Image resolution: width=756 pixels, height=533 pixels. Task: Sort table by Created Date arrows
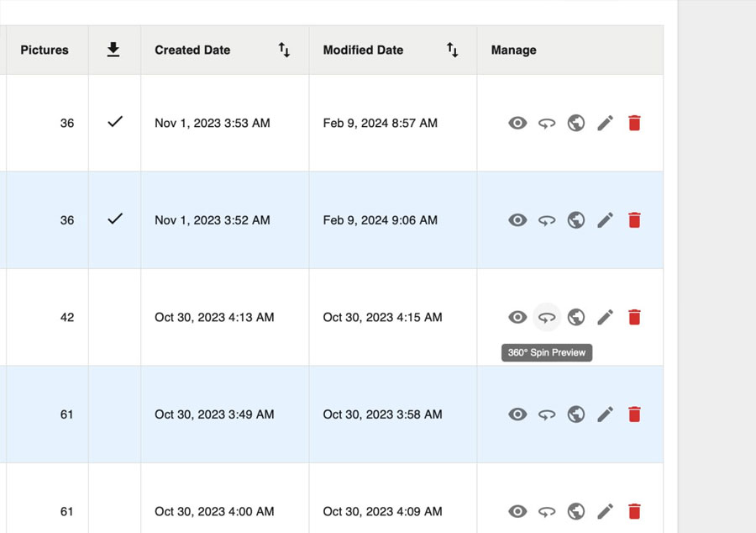pyautogui.click(x=284, y=50)
